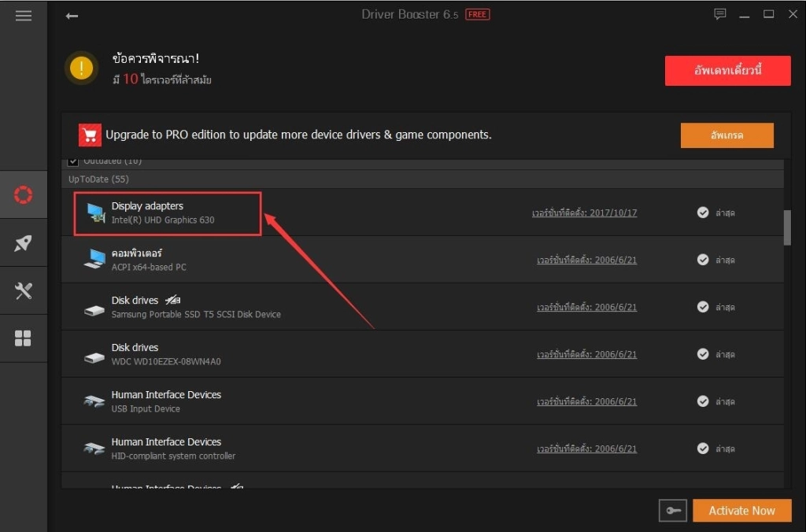Screen dimensions: 806x532
Task: Select HID-compliant system controller text
Action: click(173, 456)
